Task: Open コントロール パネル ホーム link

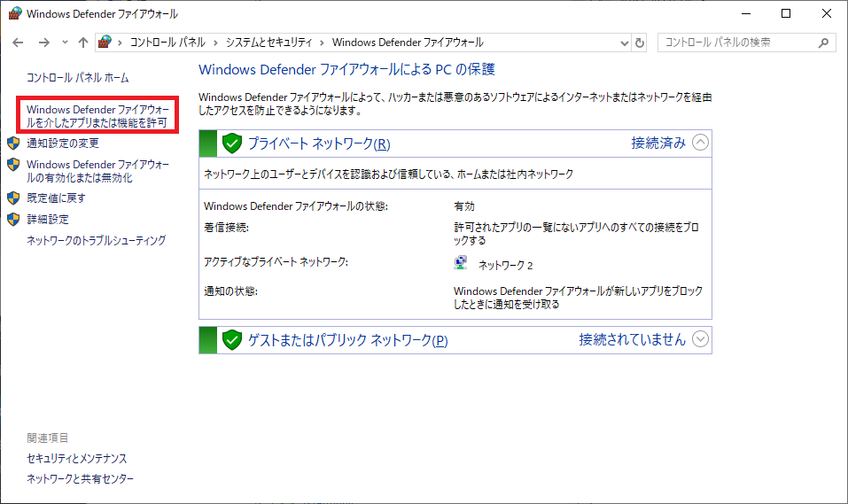Action: (x=78, y=78)
